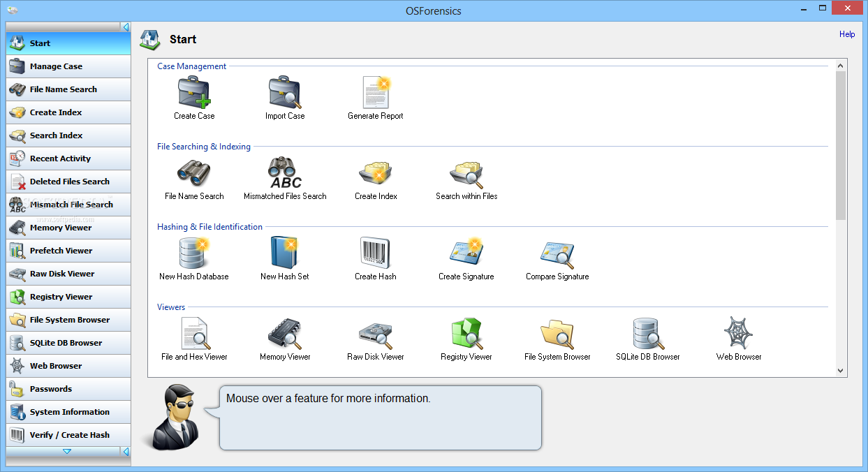The width and height of the screenshot is (868, 472).
Task: Open Raw Disk Viewer icon in Viewers
Action: pos(376,334)
